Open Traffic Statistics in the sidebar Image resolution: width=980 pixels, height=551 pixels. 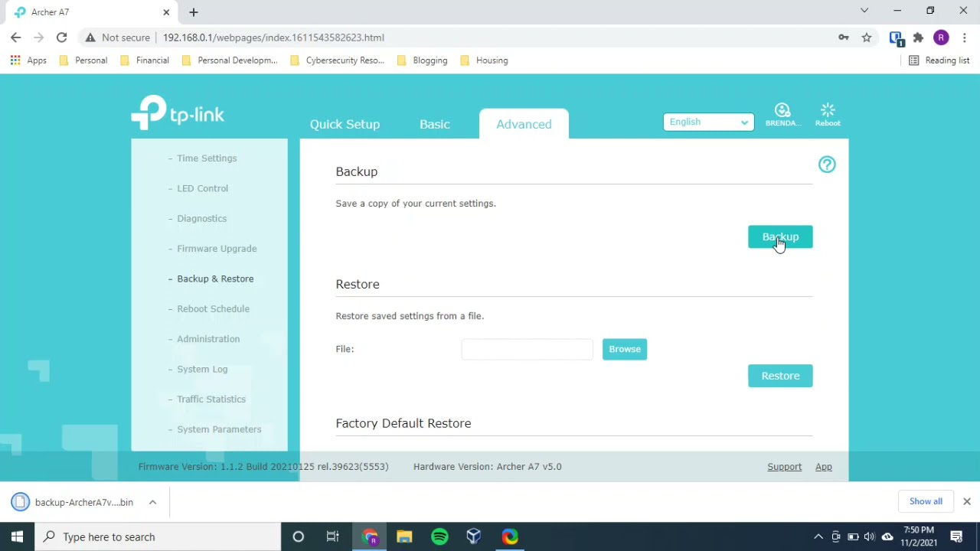tap(211, 399)
